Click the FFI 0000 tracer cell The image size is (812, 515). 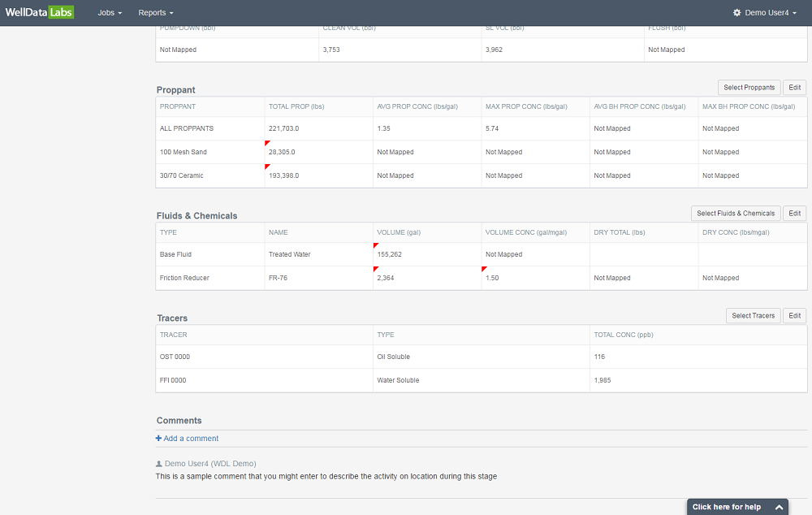coord(173,380)
